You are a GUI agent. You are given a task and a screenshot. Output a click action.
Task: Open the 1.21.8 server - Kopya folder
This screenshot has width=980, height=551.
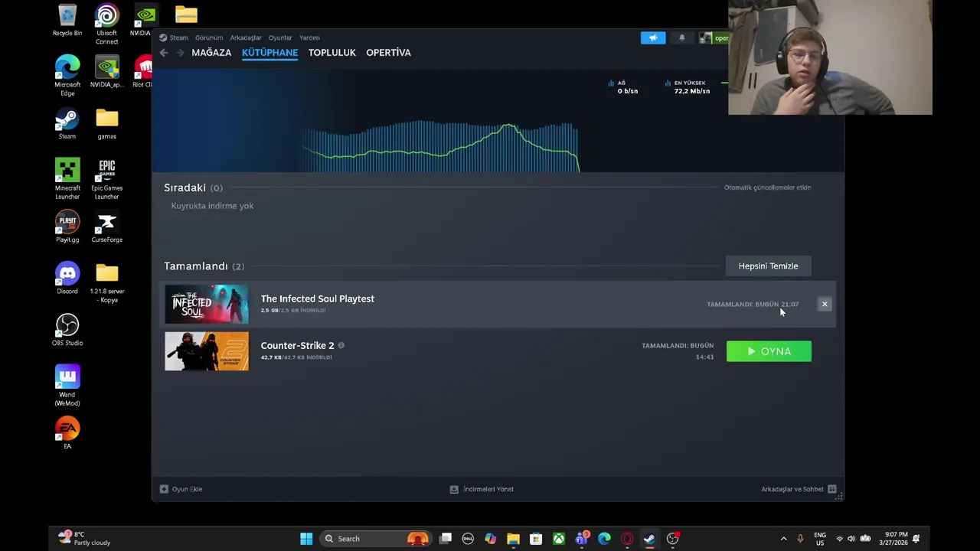click(107, 283)
